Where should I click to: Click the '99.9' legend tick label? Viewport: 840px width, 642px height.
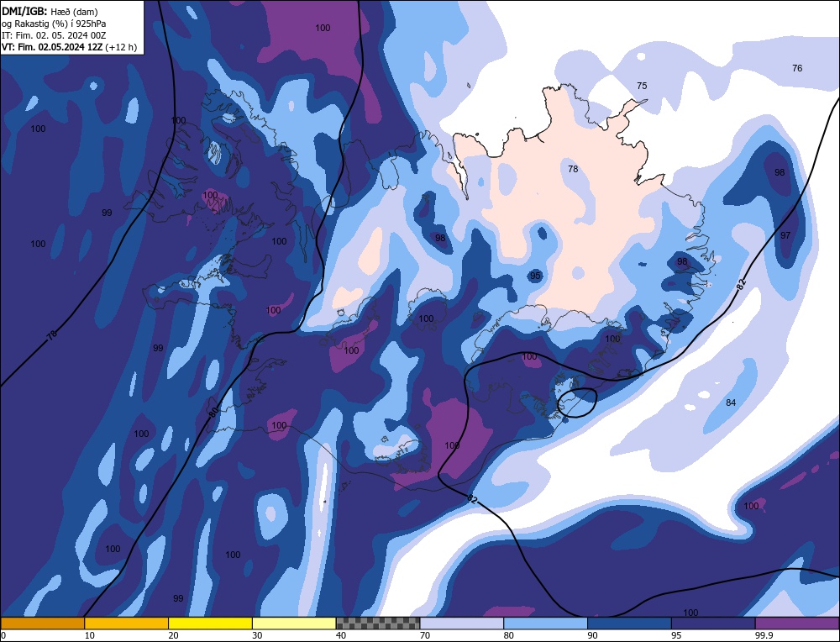763,635
